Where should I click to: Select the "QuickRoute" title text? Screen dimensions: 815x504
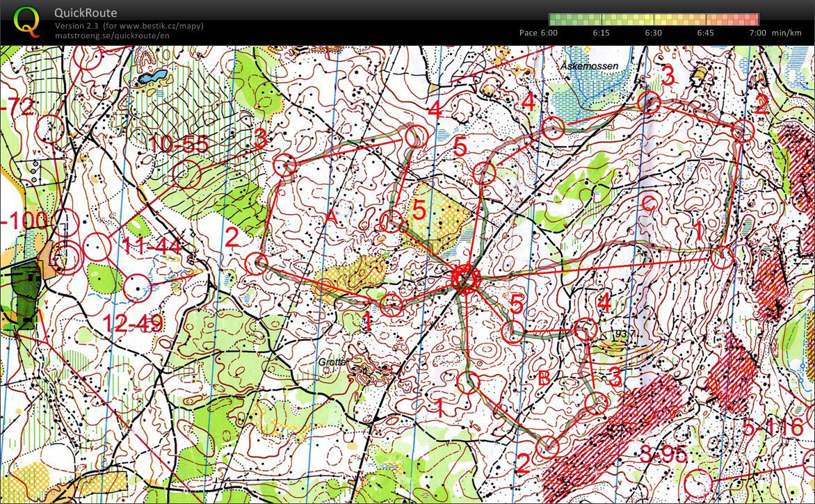point(86,13)
